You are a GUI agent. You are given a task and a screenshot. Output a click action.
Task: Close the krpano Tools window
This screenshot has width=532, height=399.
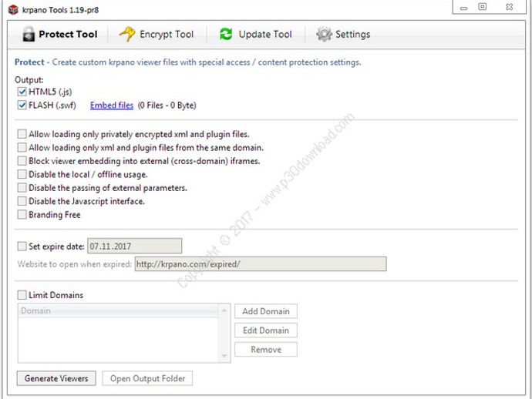(x=509, y=7)
